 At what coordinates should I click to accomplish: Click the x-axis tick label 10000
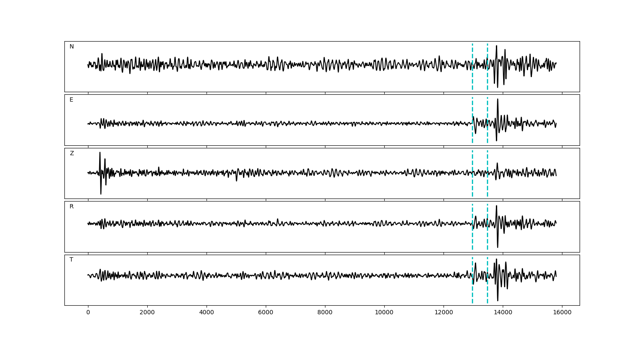(384, 313)
